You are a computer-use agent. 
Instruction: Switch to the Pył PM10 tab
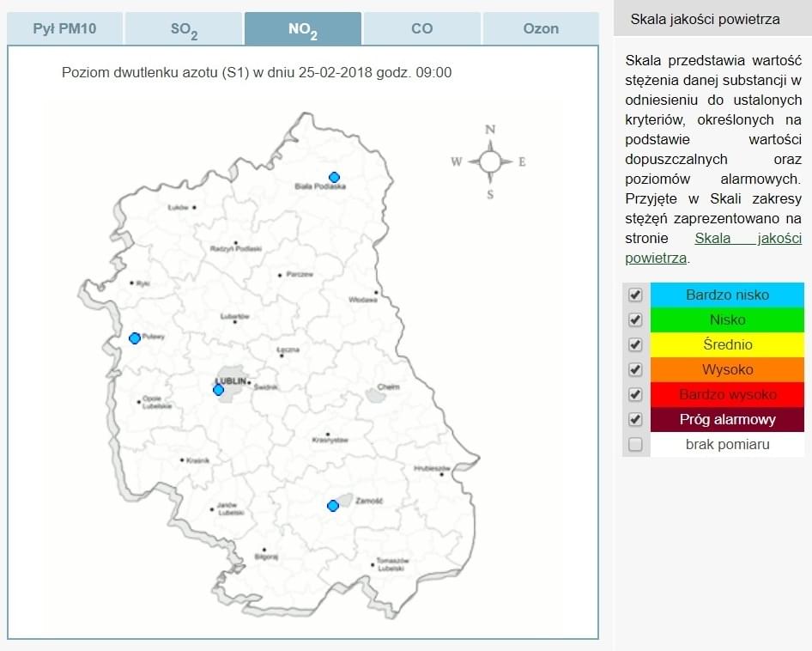pyautogui.click(x=64, y=28)
